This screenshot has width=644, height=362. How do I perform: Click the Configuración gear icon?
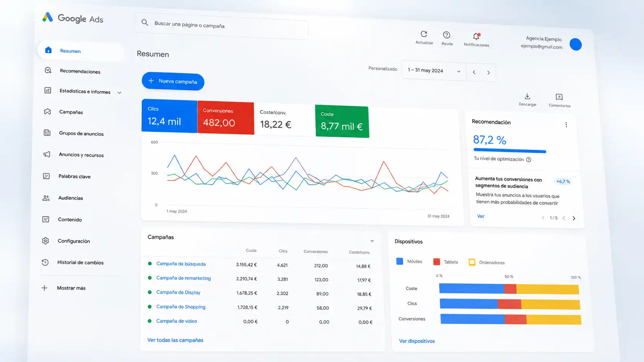coord(45,241)
